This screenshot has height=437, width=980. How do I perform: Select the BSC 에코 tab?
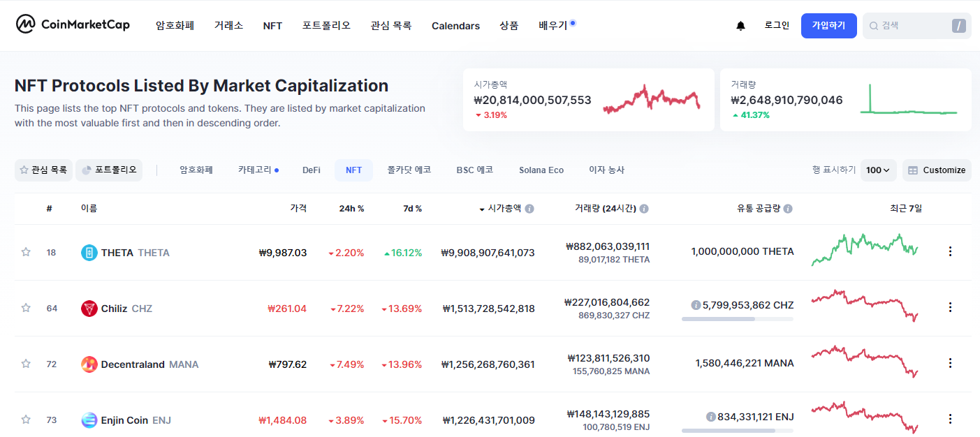click(475, 170)
